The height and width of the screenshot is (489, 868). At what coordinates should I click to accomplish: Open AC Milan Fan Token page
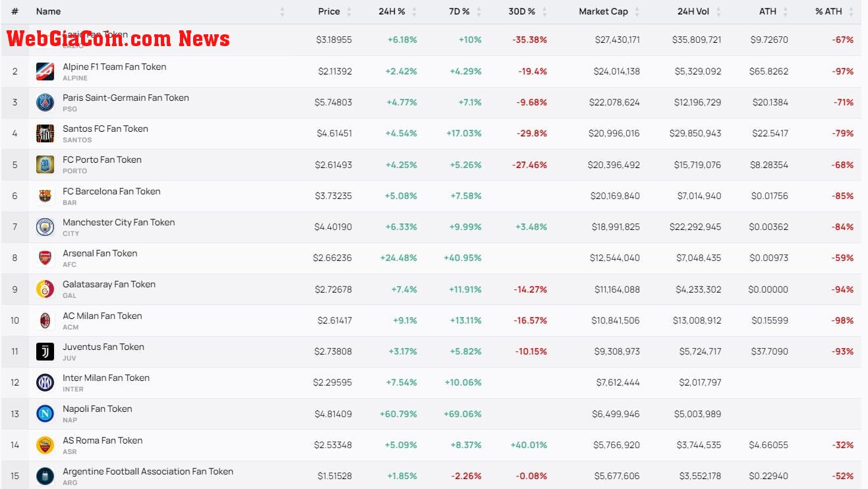102,316
